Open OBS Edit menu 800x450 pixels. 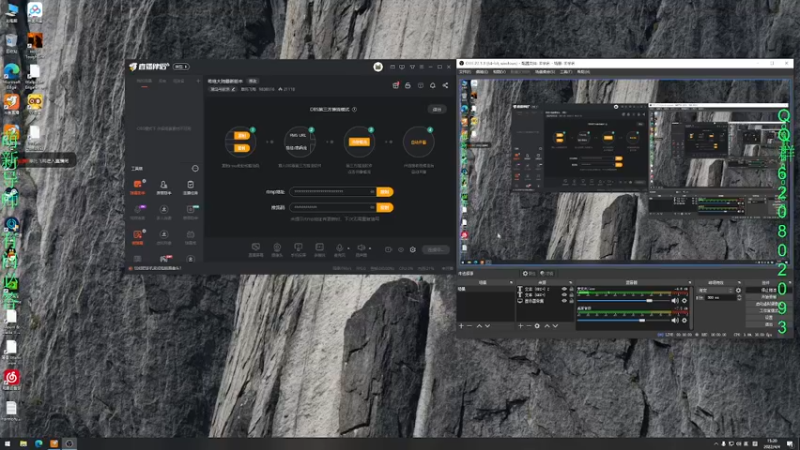pos(482,72)
